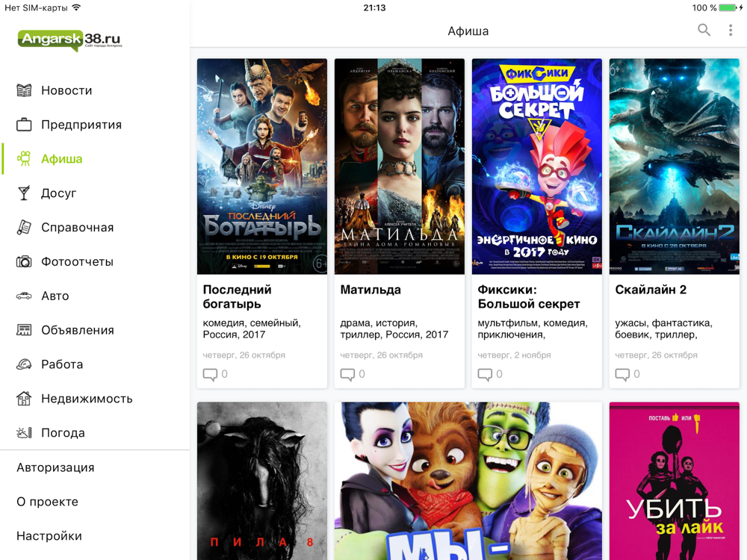
Task: Open comments icon on Последний богатырь card
Action: tap(210, 374)
